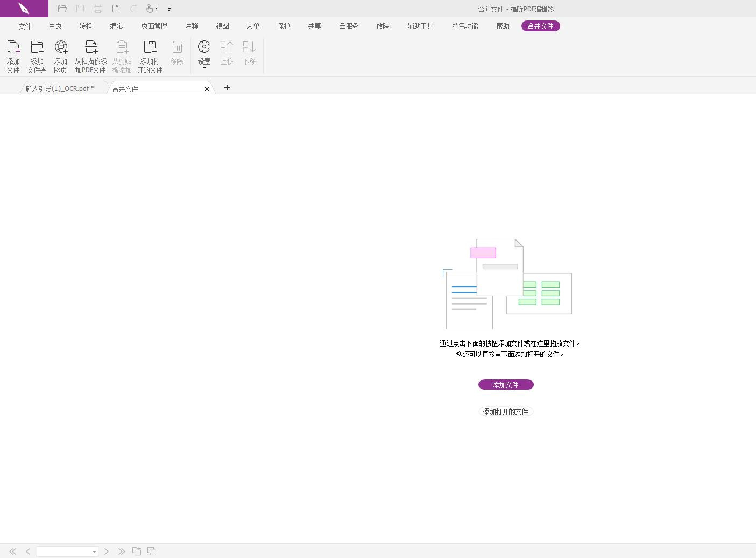Click Add Webpage (添加网页) icon
Image resolution: width=756 pixels, height=558 pixels.
pyautogui.click(x=61, y=57)
